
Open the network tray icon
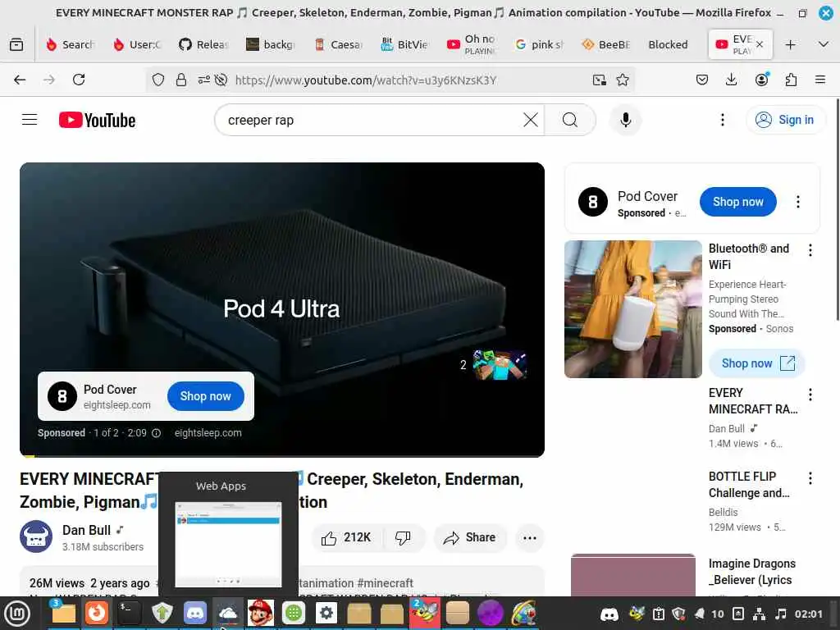point(759,614)
